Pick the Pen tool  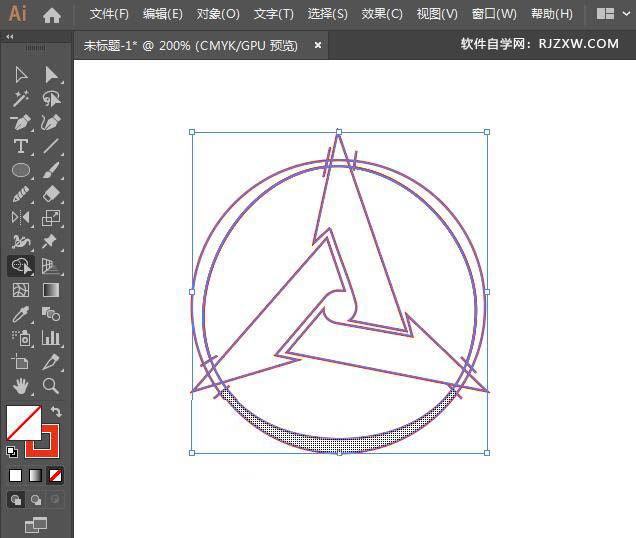21,123
